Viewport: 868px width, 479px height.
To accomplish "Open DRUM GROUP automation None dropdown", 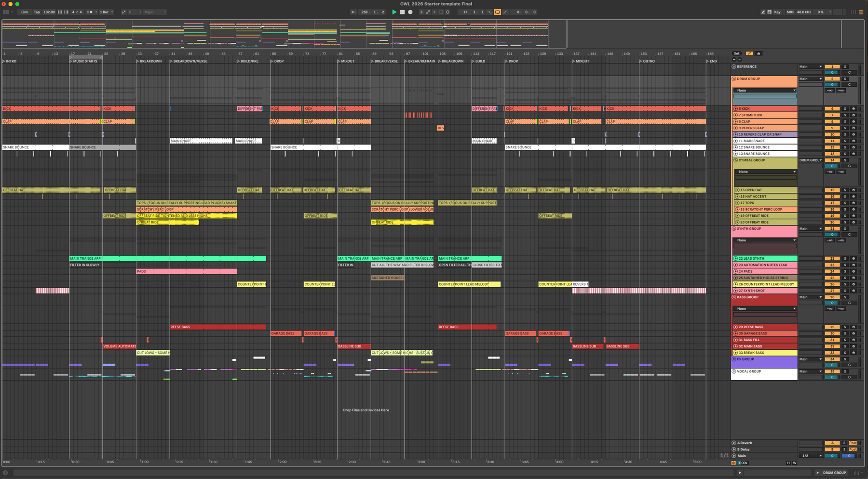I will pyautogui.click(x=765, y=91).
